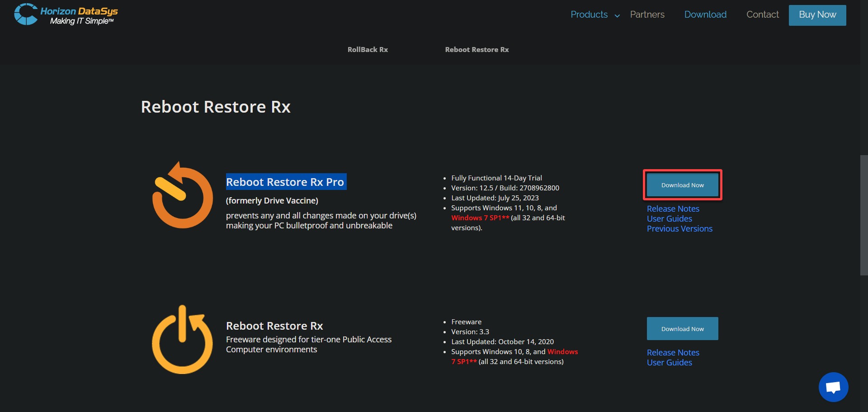Click 'Last Updated: July 25, 2023' text
868x412 pixels.
495,198
